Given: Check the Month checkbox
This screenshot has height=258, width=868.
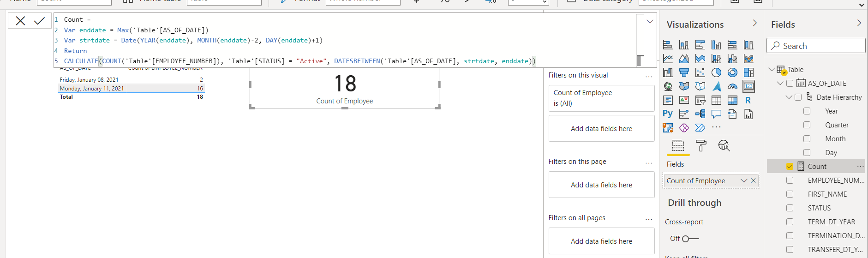Looking at the screenshot, I should coord(807,139).
